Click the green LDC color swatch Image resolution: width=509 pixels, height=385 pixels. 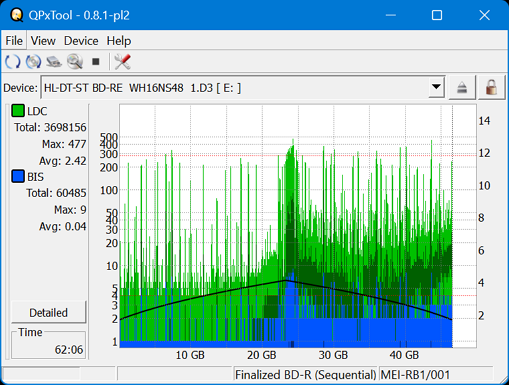pyautogui.click(x=18, y=111)
